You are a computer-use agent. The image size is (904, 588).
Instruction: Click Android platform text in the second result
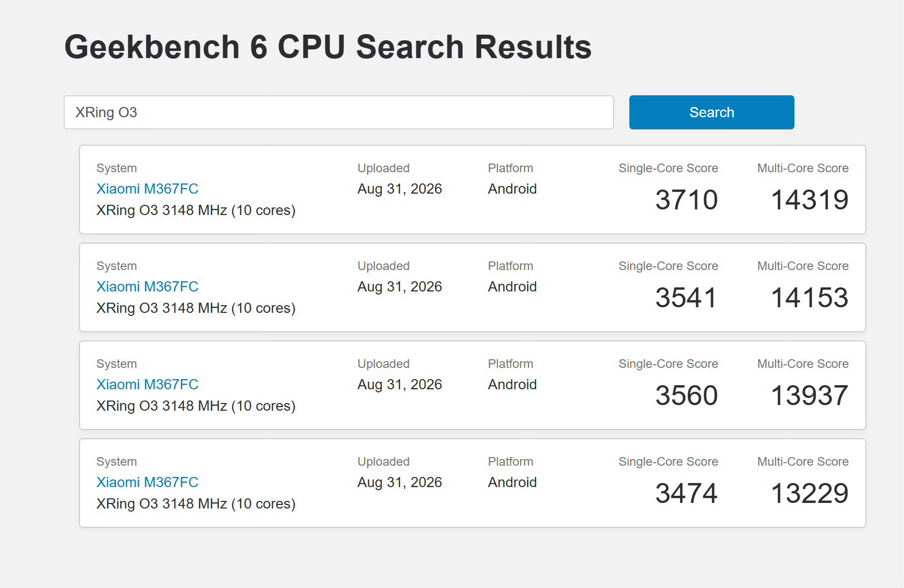(x=512, y=286)
